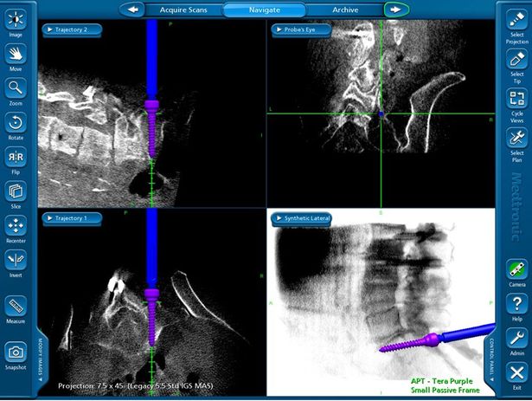Switch to the Acquire Scans tab
Image resolution: width=532 pixels, height=401 pixels.
(x=183, y=10)
